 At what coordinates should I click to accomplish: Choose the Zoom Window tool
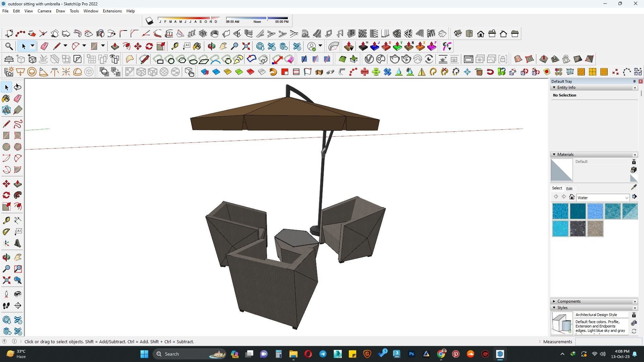pyautogui.click(x=18, y=269)
